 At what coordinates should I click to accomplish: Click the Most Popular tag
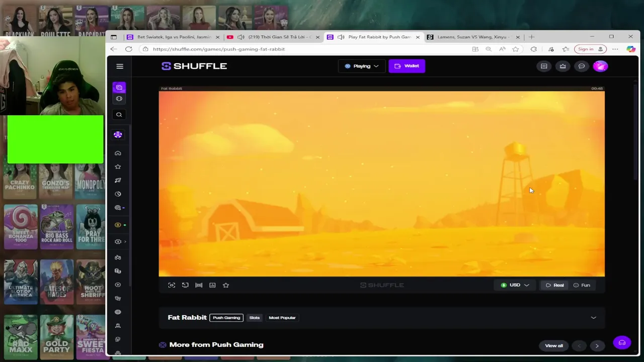click(x=282, y=318)
